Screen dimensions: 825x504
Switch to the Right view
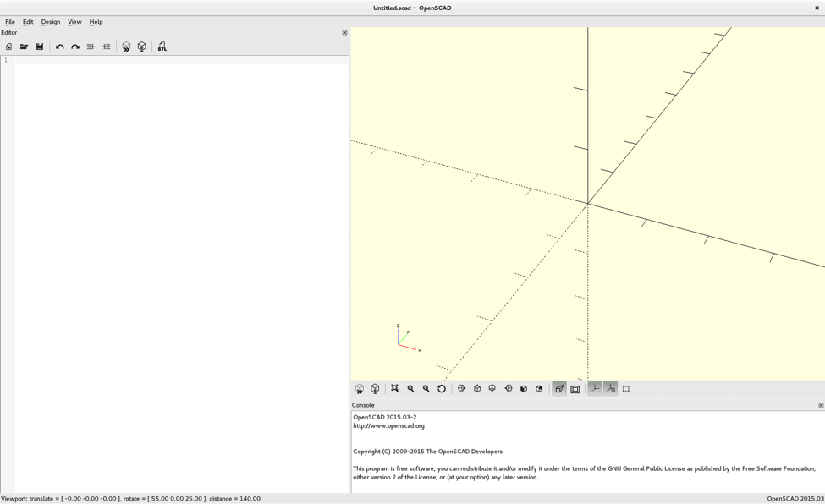pyautogui.click(x=461, y=389)
